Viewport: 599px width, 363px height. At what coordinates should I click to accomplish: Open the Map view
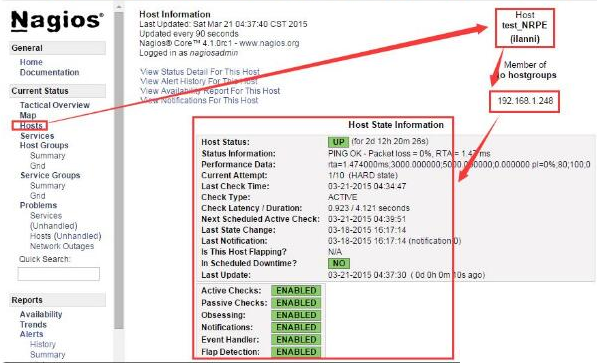pos(28,115)
